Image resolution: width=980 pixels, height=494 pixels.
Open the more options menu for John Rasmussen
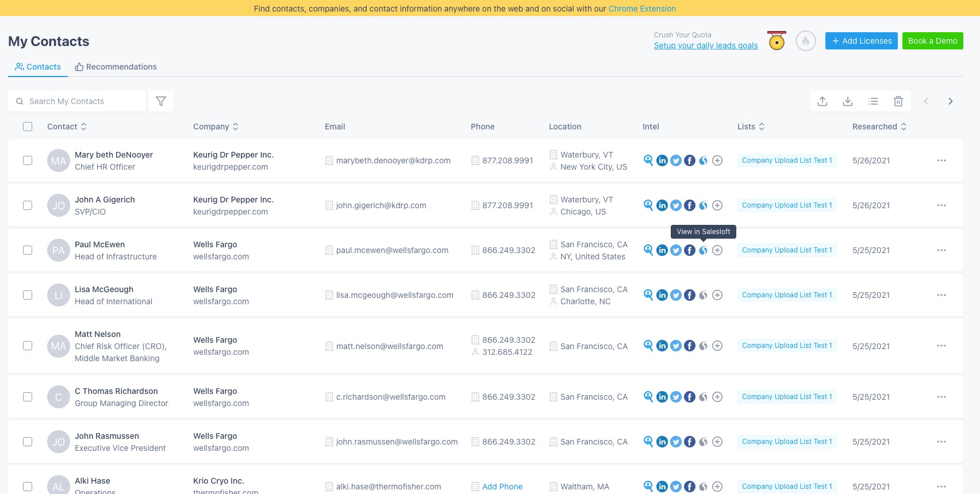(x=941, y=442)
